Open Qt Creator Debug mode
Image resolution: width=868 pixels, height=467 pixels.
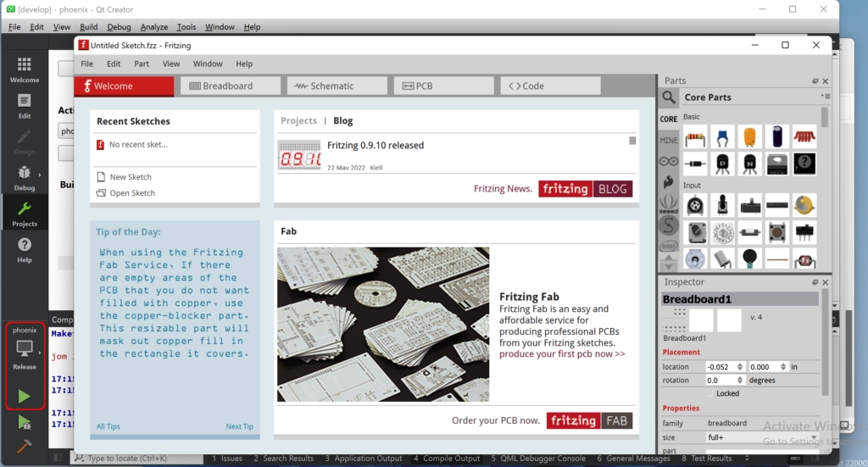(x=25, y=178)
